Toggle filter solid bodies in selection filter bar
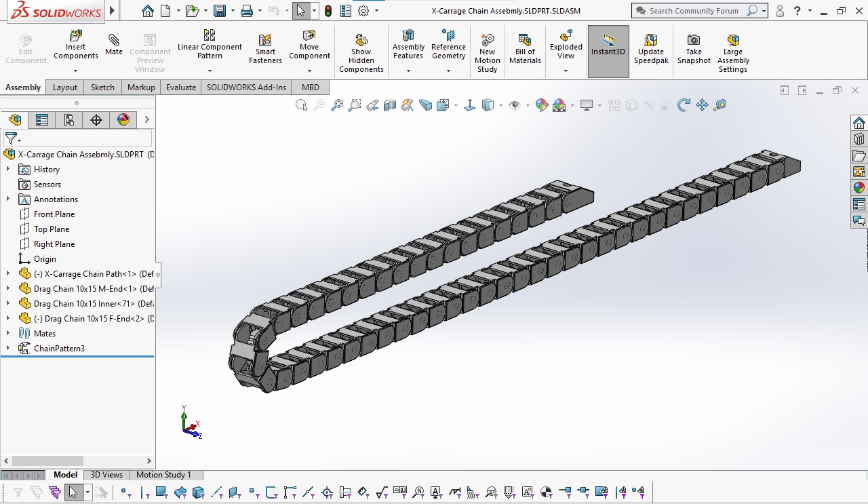This screenshot has width=868, height=504. pyautogui.click(x=198, y=492)
